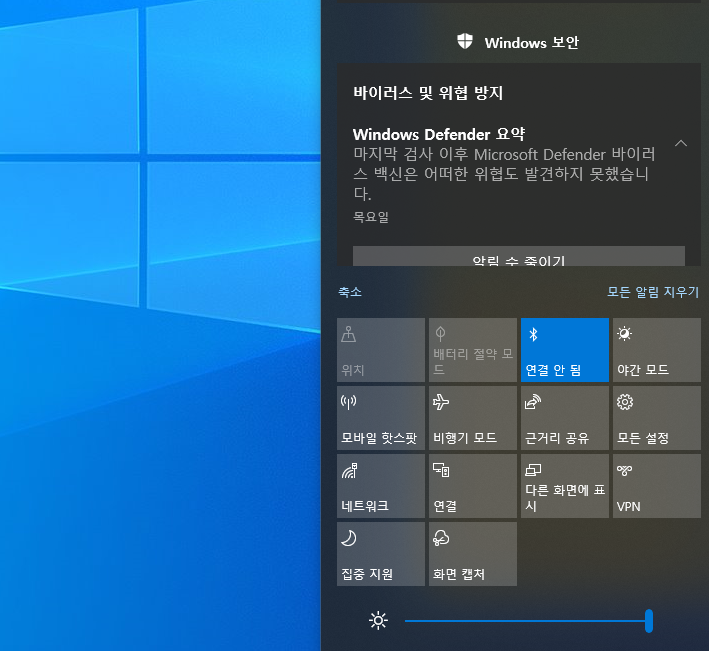Image resolution: width=709 pixels, height=651 pixels.
Task: Open the VPN quick action tile
Action: coord(657,486)
